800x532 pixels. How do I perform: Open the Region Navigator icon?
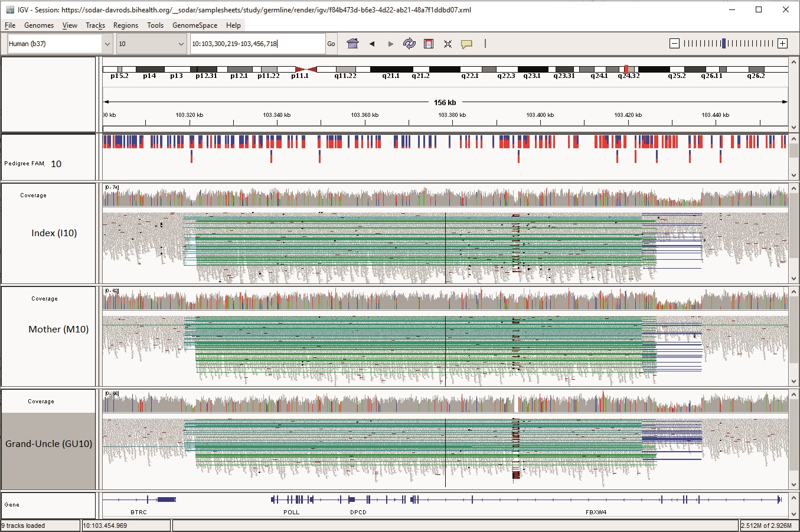(429, 44)
